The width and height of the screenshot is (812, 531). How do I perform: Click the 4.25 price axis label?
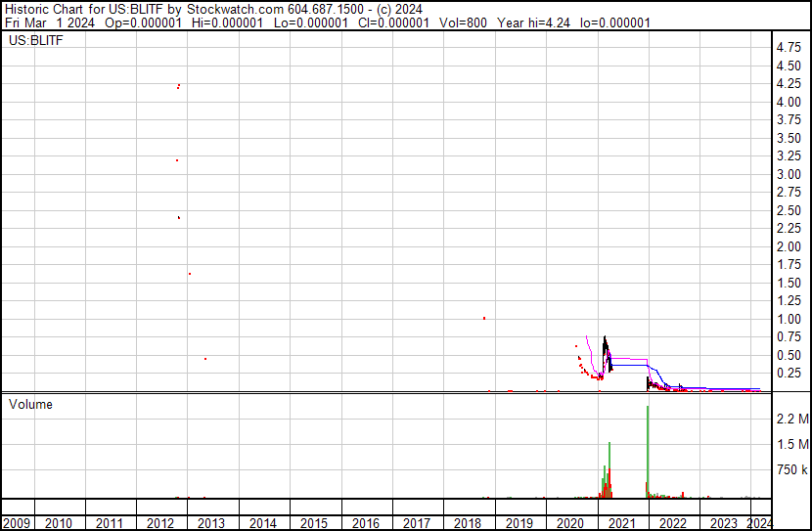789,83
